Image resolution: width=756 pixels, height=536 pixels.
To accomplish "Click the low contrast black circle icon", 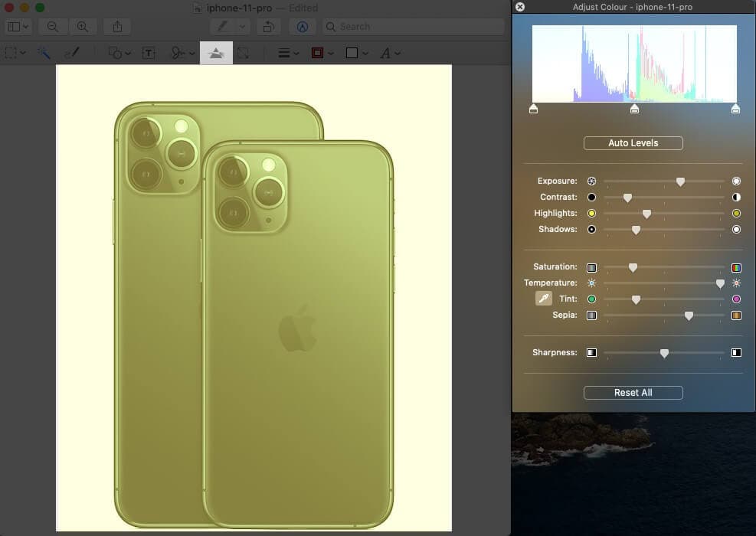I will [x=591, y=197].
